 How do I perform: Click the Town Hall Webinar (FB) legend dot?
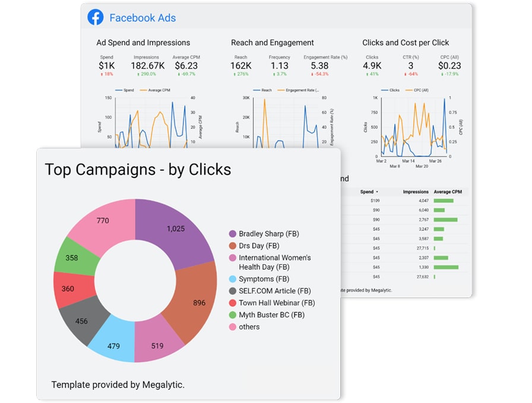click(232, 303)
